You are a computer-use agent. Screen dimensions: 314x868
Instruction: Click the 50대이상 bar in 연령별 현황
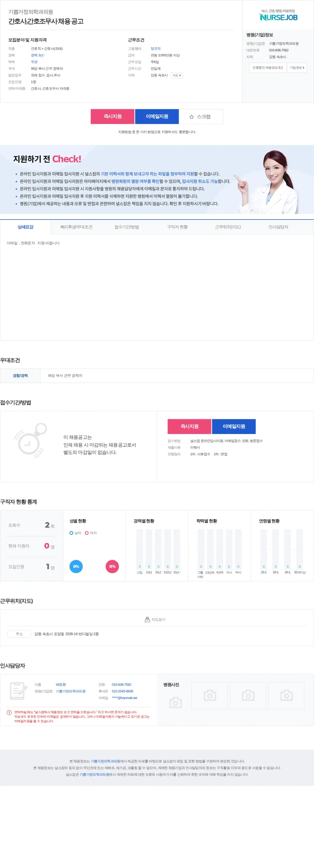299,549
